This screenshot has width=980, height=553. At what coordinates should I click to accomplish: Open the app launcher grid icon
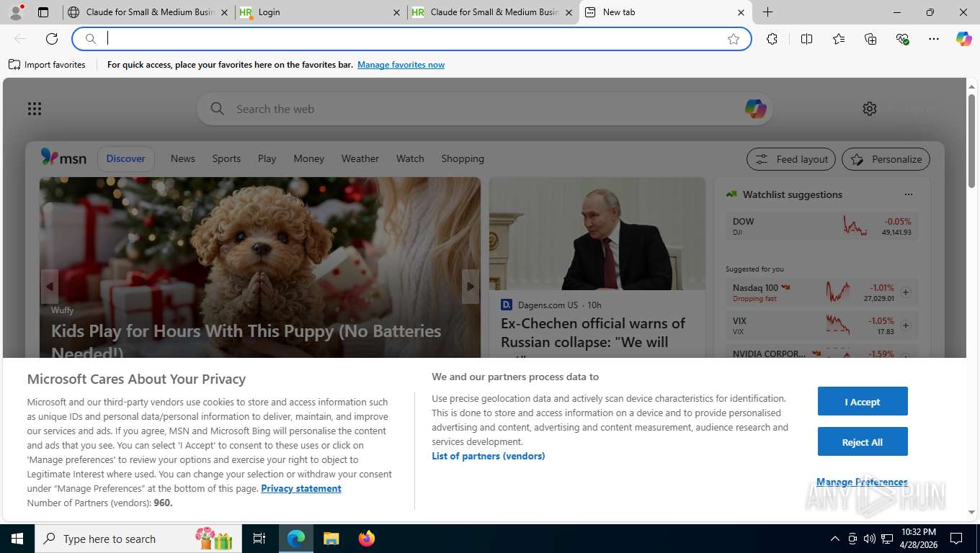click(35, 109)
